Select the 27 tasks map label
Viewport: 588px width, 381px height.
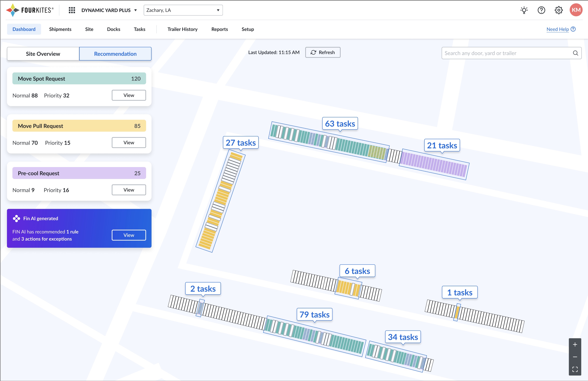241,142
